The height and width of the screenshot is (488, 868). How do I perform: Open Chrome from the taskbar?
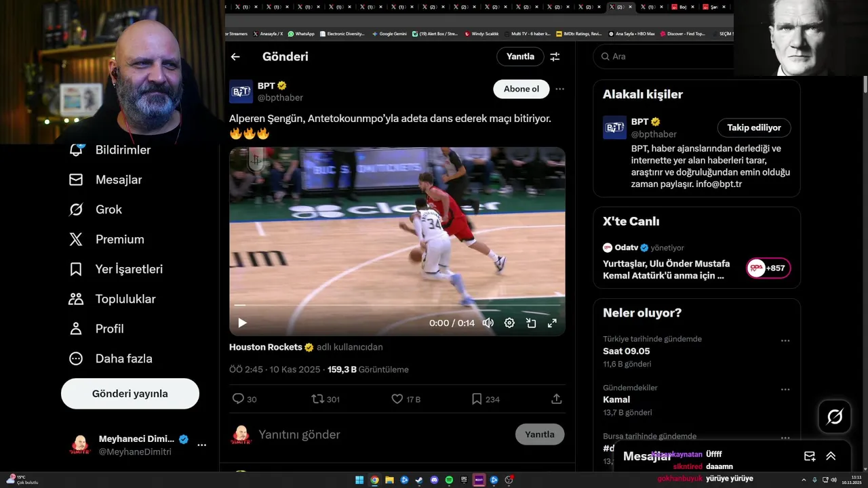point(374,481)
